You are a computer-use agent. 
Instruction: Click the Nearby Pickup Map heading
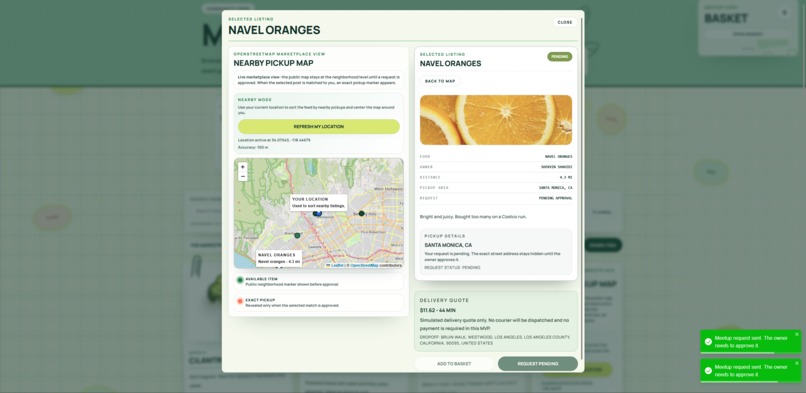point(274,63)
